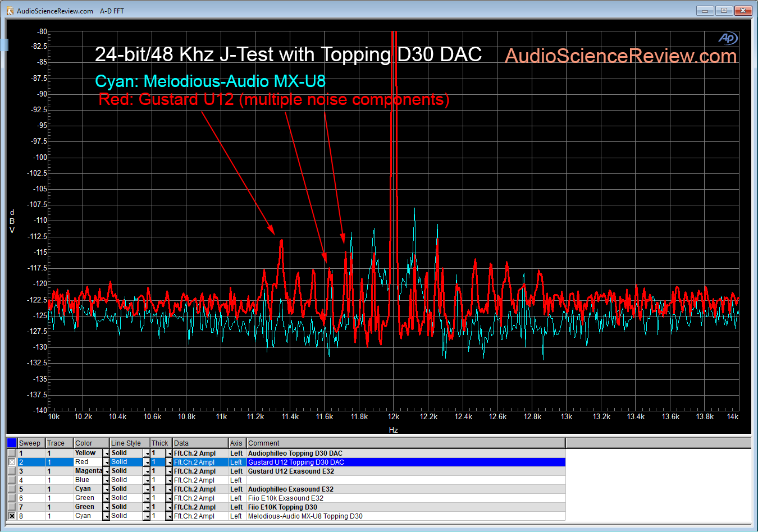Viewport: 758px width, 532px height.
Task: Open line style dropdown for sweep 1
Action: pyautogui.click(x=147, y=453)
